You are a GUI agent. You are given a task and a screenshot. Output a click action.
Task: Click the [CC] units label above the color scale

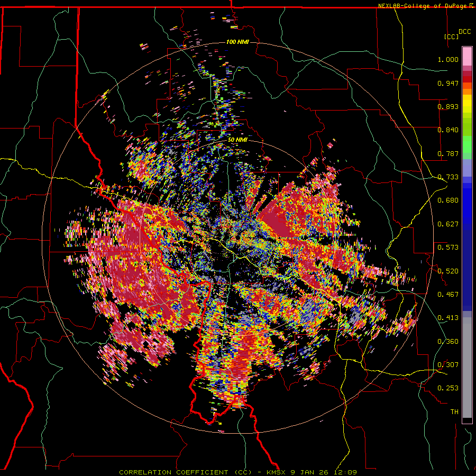[451, 36]
